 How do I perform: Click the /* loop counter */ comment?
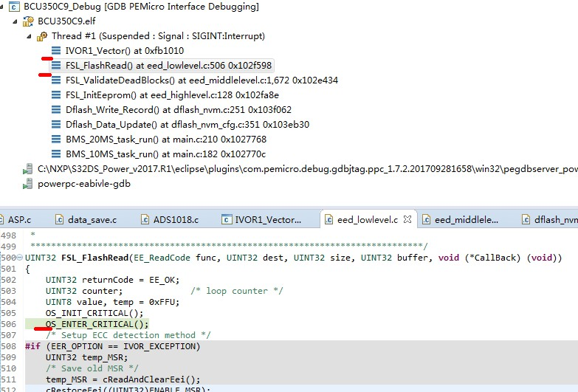[237, 291]
